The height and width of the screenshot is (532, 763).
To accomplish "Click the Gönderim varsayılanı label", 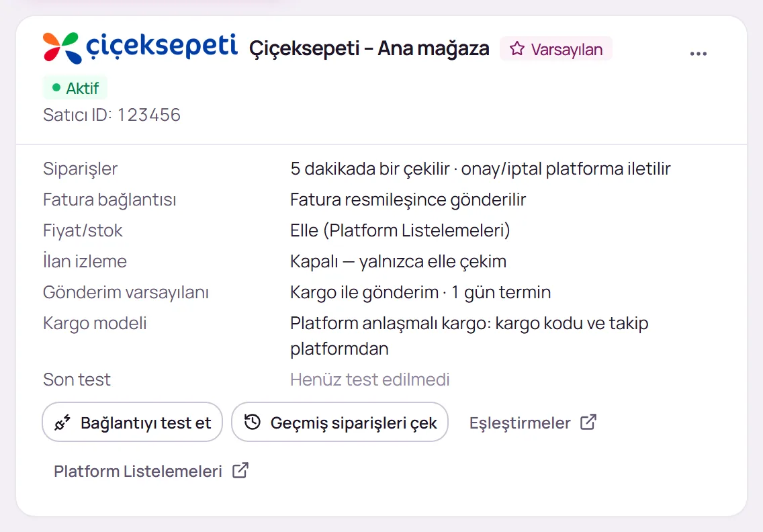I will click(126, 292).
